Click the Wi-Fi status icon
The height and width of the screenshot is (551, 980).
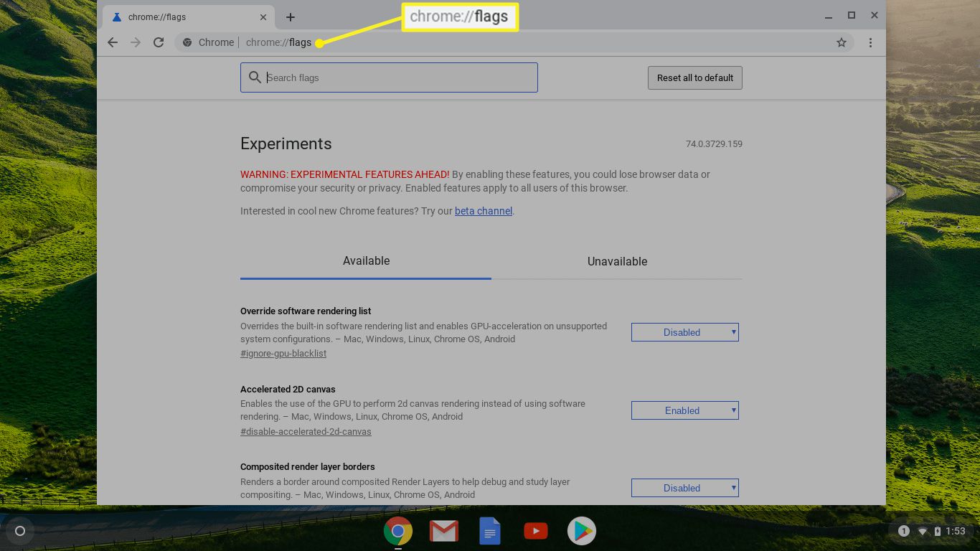click(x=923, y=532)
